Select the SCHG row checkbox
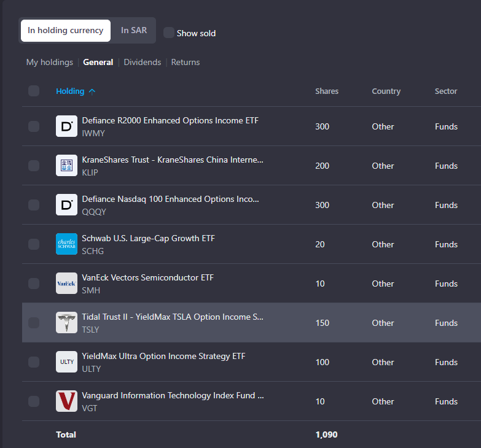481x448 pixels. click(34, 244)
